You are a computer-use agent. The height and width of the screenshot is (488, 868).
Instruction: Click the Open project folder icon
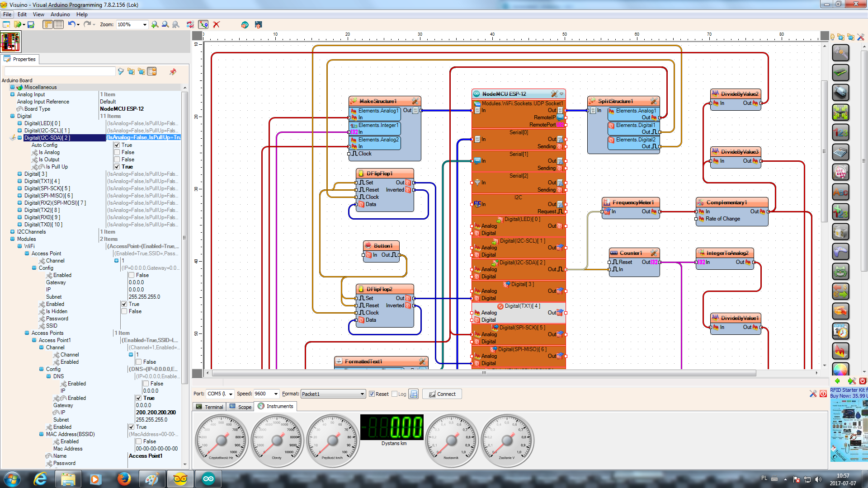click(x=18, y=24)
